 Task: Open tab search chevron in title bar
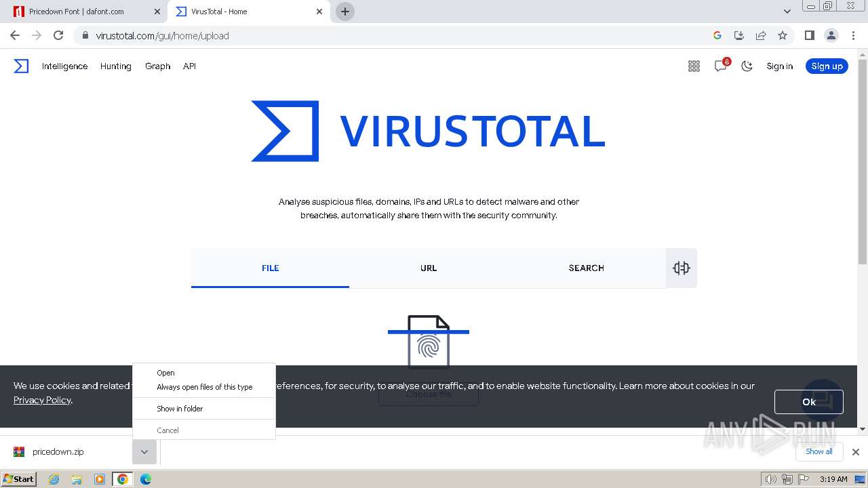787,12
